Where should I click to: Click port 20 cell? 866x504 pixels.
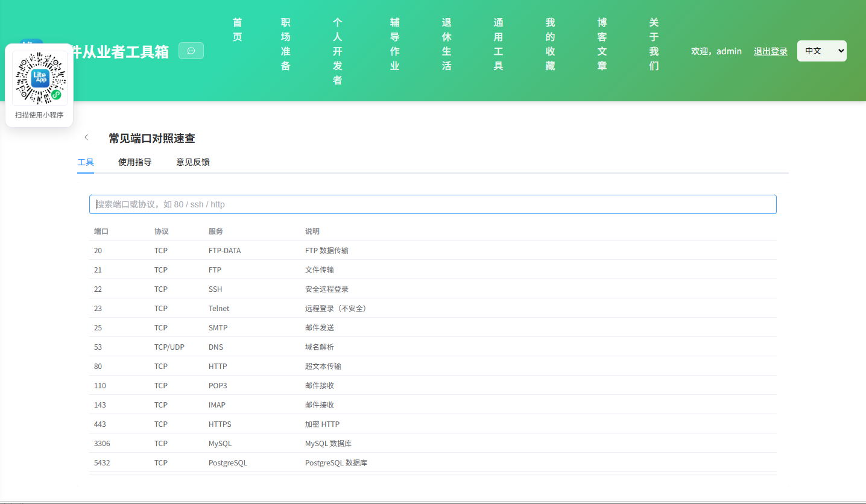pyautogui.click(x=98, y=251)
